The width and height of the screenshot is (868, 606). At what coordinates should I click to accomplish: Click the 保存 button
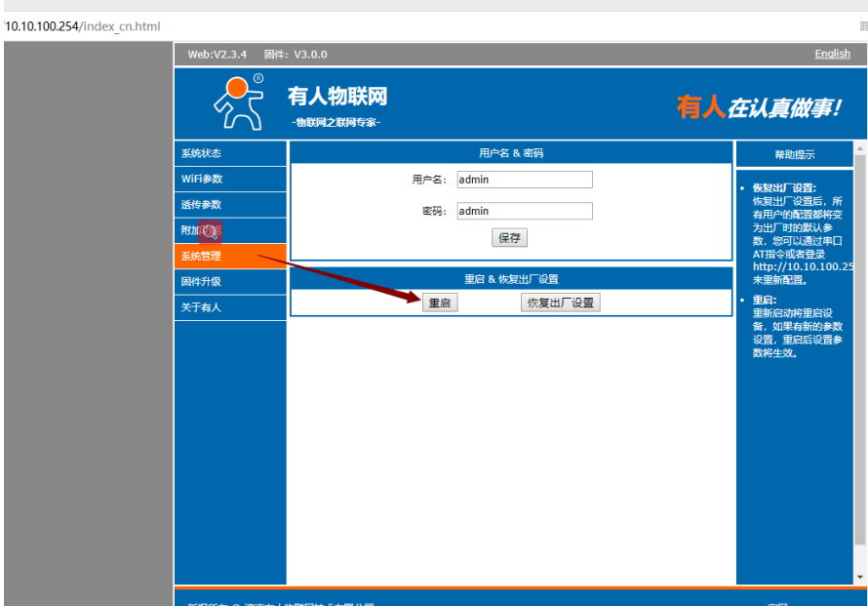pyautogui.click(x=509, y=238)
